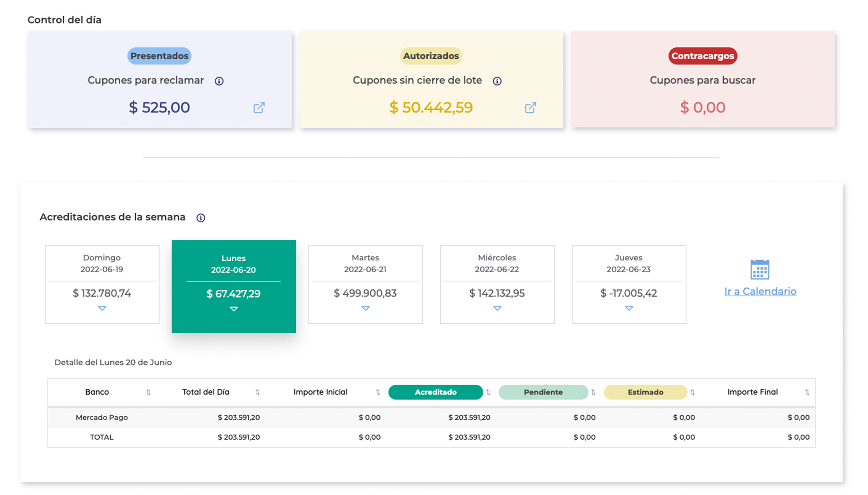Viewport: 868px width, 495px height.
Task: Click the TOTAL row label
Action: [x=102, y=437]
